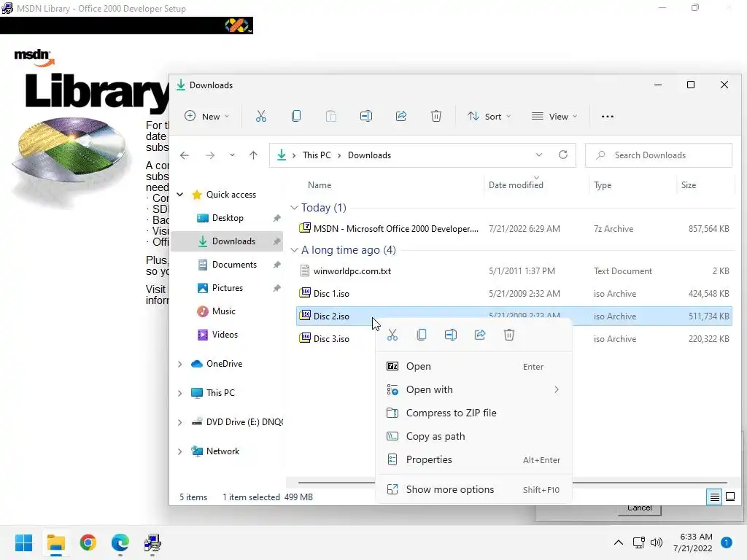
Task: Collapse the Today group
Action: pos(295,208)
